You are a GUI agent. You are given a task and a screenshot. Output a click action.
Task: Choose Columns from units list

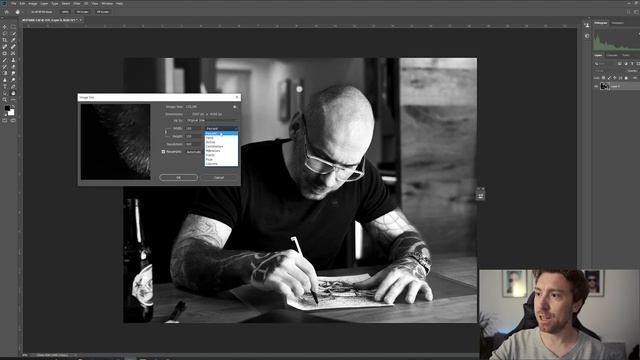click(x=221, y=164)
